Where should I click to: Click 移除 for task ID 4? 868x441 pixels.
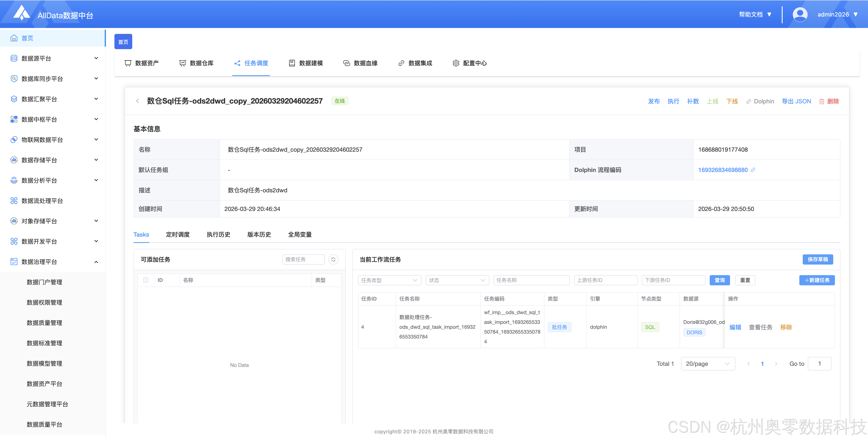(x=786, y=327)
